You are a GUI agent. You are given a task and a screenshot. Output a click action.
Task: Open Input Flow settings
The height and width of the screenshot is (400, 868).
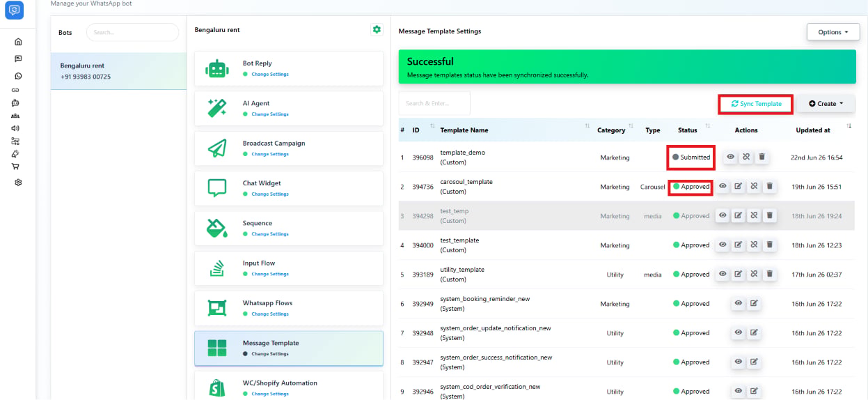click(289, 268)
